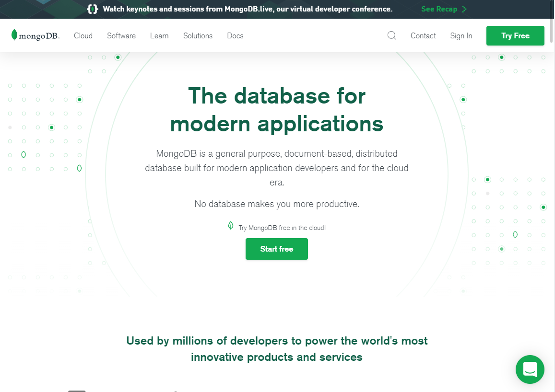Open the Solutions menu
This screenshot has width=555, height=392.
coord(198,35)
